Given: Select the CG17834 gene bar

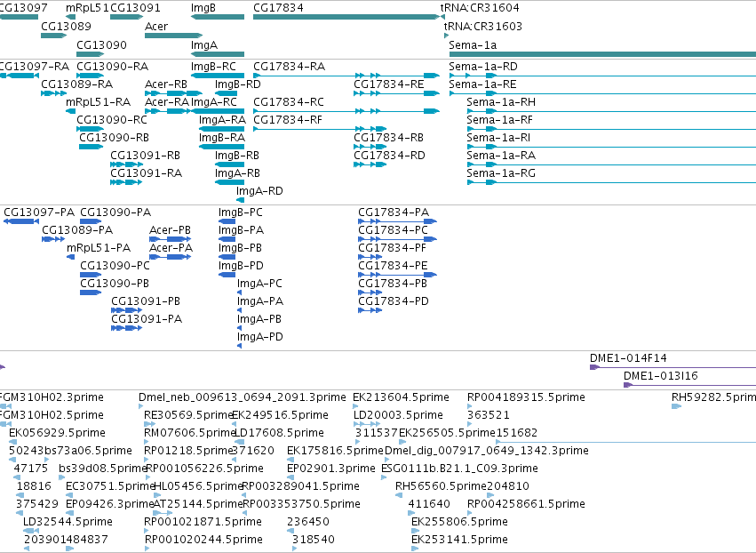Looking at the screenshot, I should [x=346, y=17].
